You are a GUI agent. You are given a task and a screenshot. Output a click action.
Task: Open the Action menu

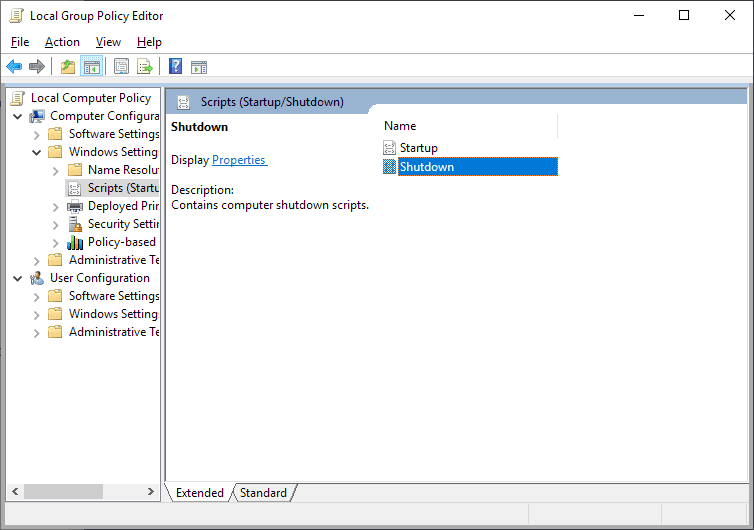pos(62,42)
